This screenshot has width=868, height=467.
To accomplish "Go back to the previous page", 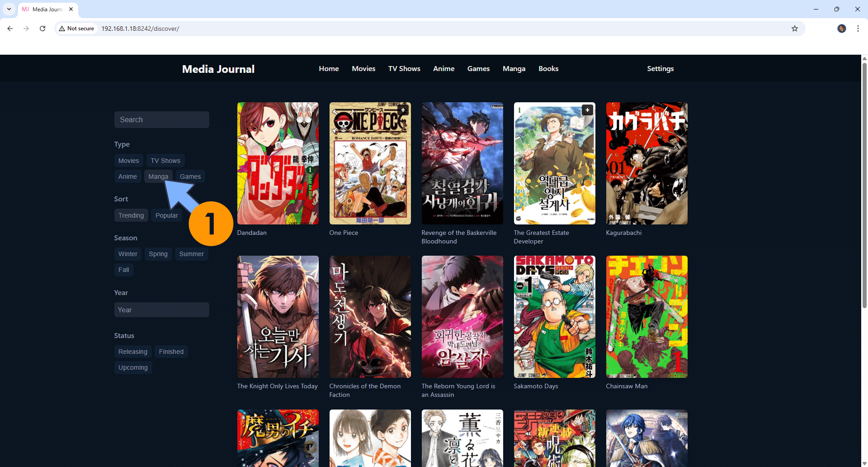I will pyautogui.click(x=10, y=29).
